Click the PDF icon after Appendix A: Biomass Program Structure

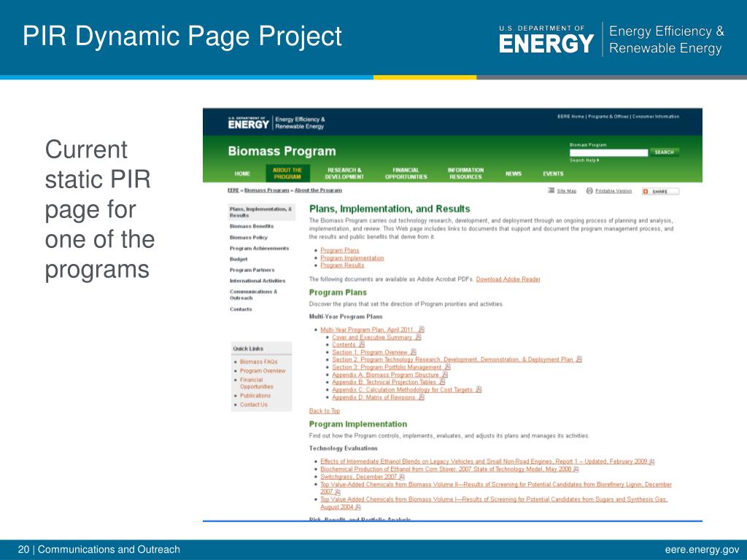pyautogui.click(x=444, y=374)
